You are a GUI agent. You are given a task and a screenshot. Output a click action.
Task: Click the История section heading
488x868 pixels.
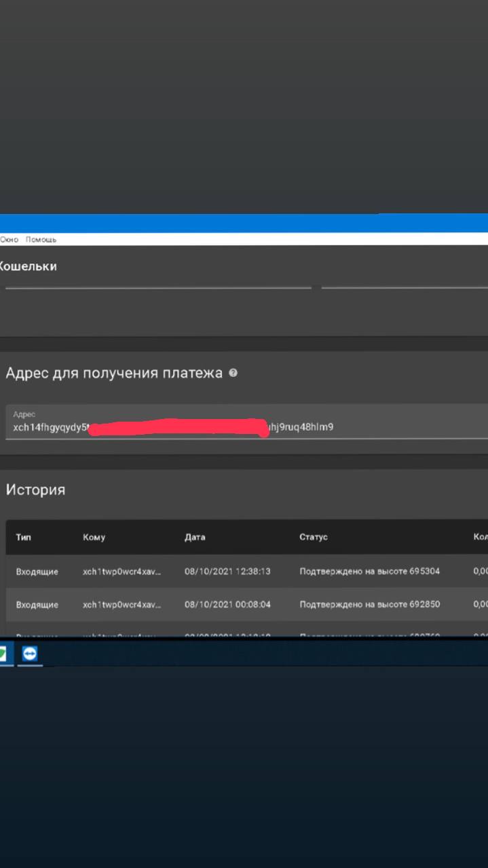pyautogui.click(x=35, y=490)
